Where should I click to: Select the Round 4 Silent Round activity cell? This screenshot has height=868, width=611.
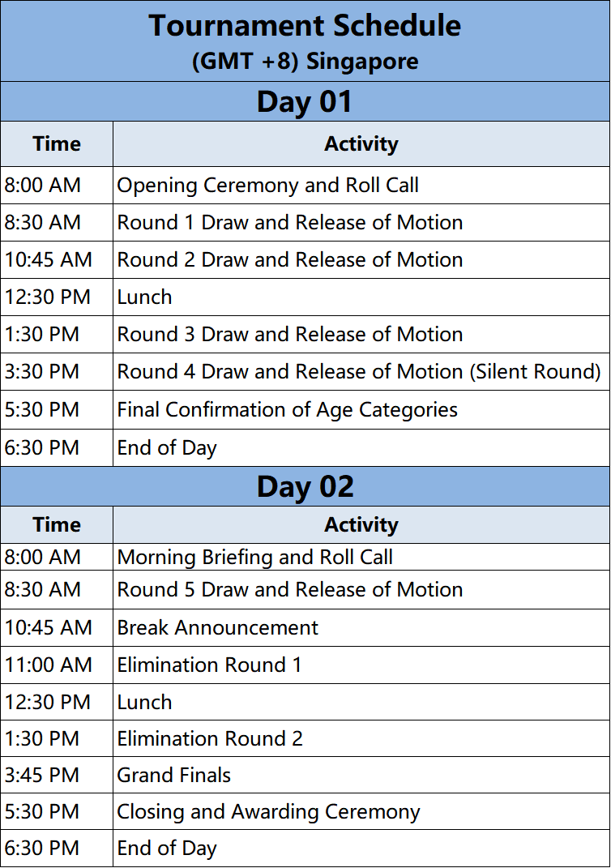click(359, 372)
